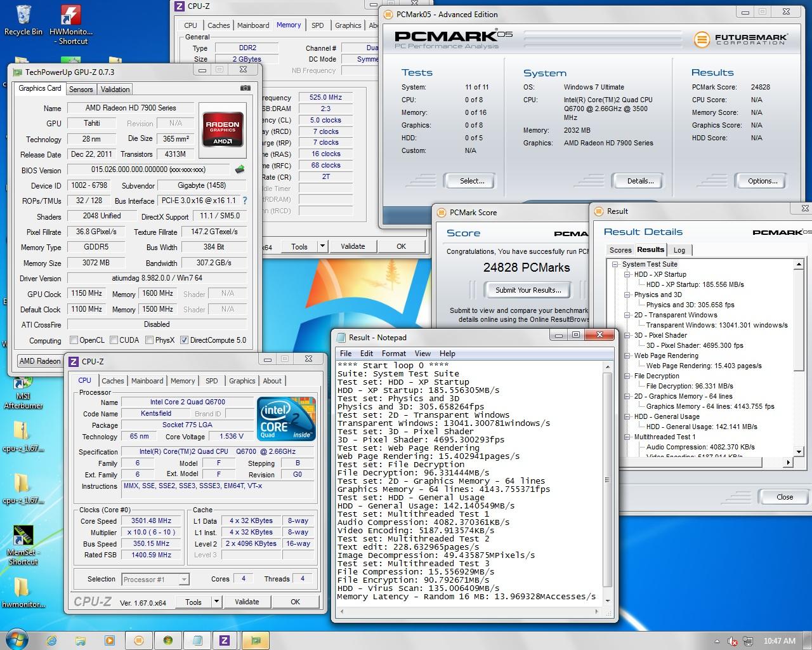This screenshot has height=650, width=812.
Task: Switch to the Validation tab in GPU-Z
Action: pyautogui.click(x=115, y=90)
